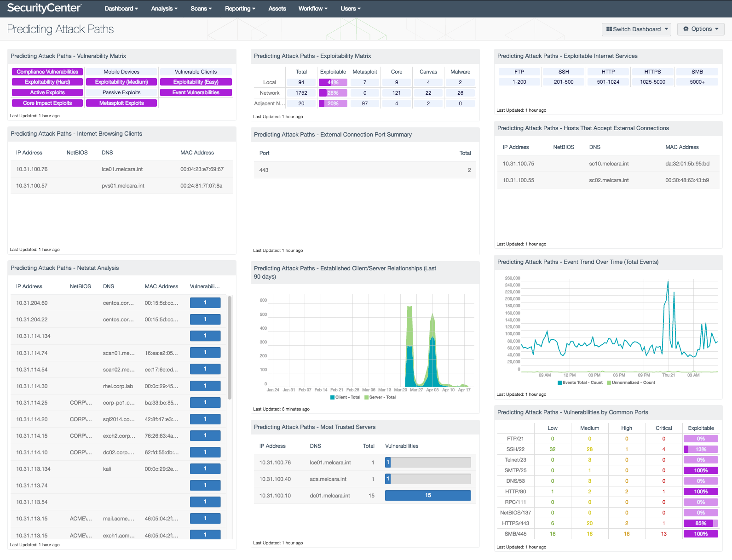The image size is (732, 560).
Task: Click SSH/22 exploitable 13% bar
Action: [701, 449]
